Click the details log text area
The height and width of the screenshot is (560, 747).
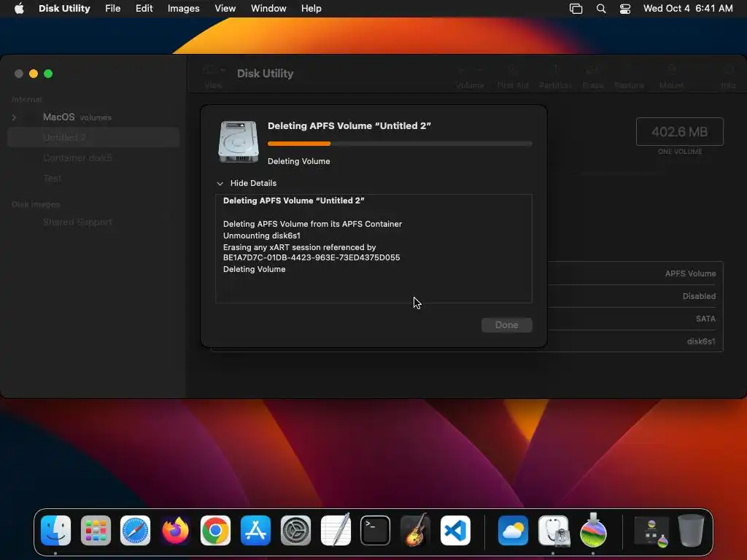[x=373, y=249]
